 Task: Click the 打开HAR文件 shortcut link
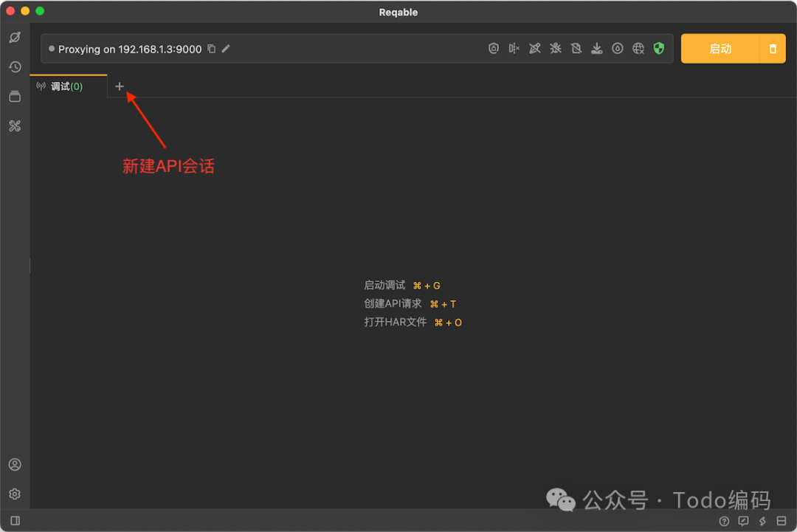396,322
